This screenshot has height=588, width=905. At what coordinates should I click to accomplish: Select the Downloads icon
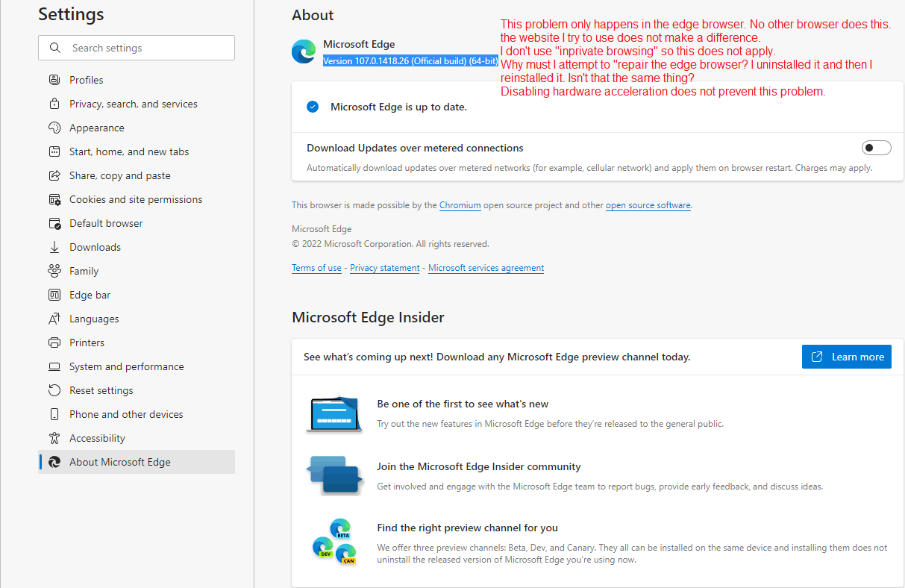pyautogui.click(x=54, y=247)
